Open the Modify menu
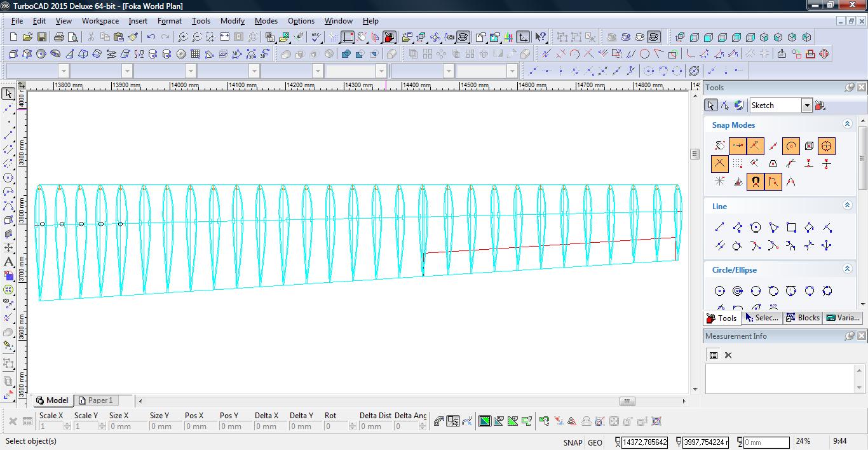Image resolution: width=868 pixels, height=450 pixels. (x=232, y=21)
